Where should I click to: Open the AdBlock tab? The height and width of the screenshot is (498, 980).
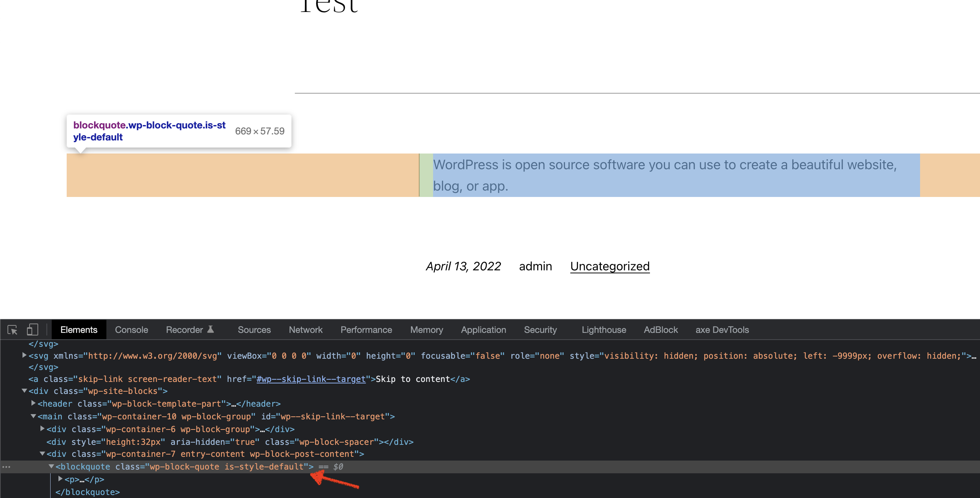[x=661, y=330]
